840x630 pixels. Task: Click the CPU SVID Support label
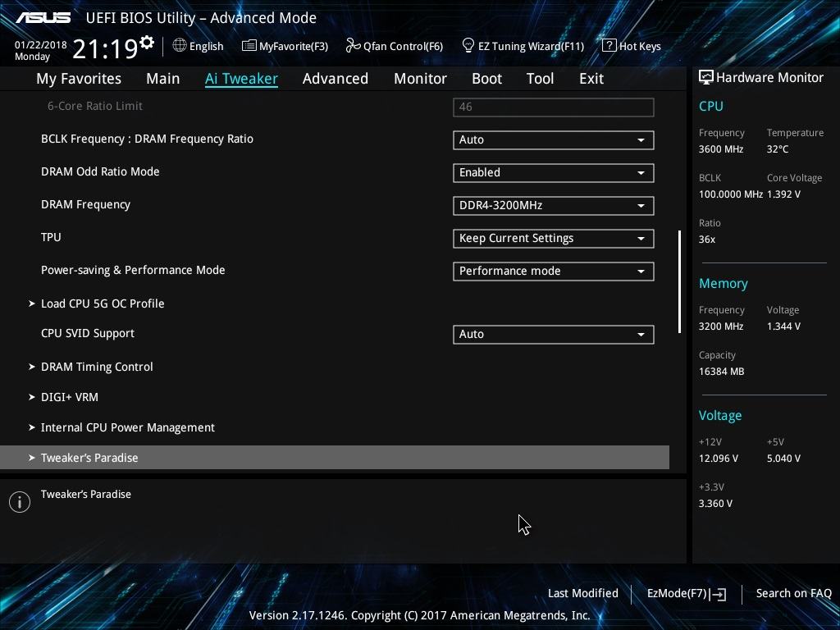87,333
